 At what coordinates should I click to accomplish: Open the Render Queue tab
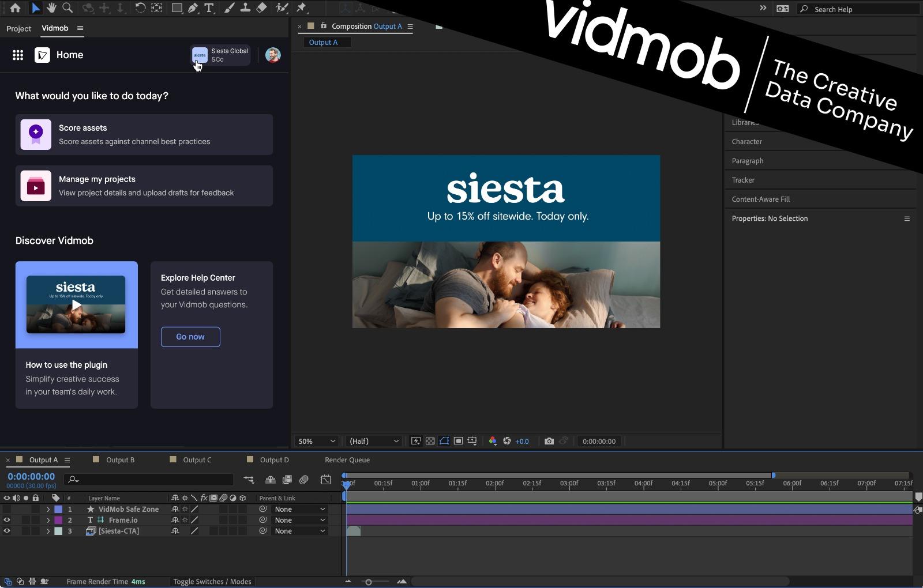click(347, 459)
